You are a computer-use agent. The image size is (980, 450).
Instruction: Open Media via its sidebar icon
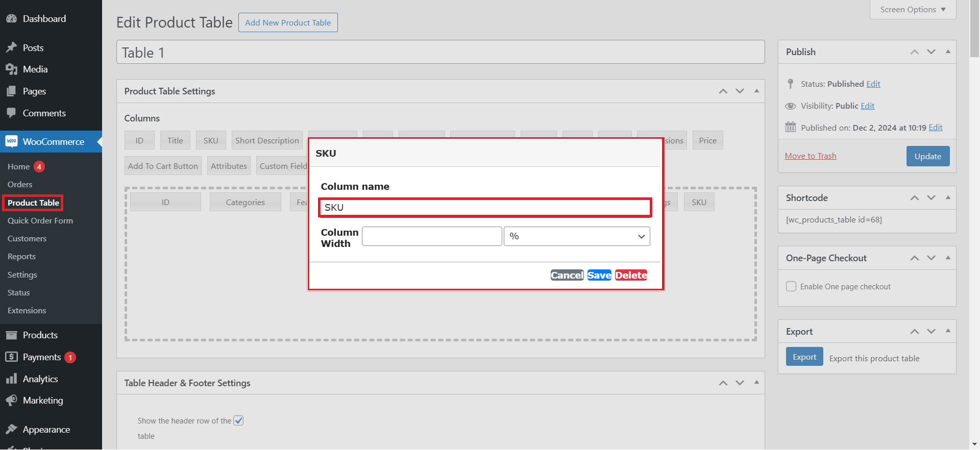[11, 69]
